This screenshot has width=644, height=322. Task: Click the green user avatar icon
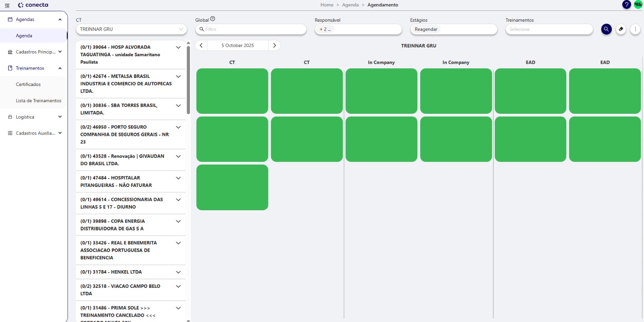click(x=638, y=5)
